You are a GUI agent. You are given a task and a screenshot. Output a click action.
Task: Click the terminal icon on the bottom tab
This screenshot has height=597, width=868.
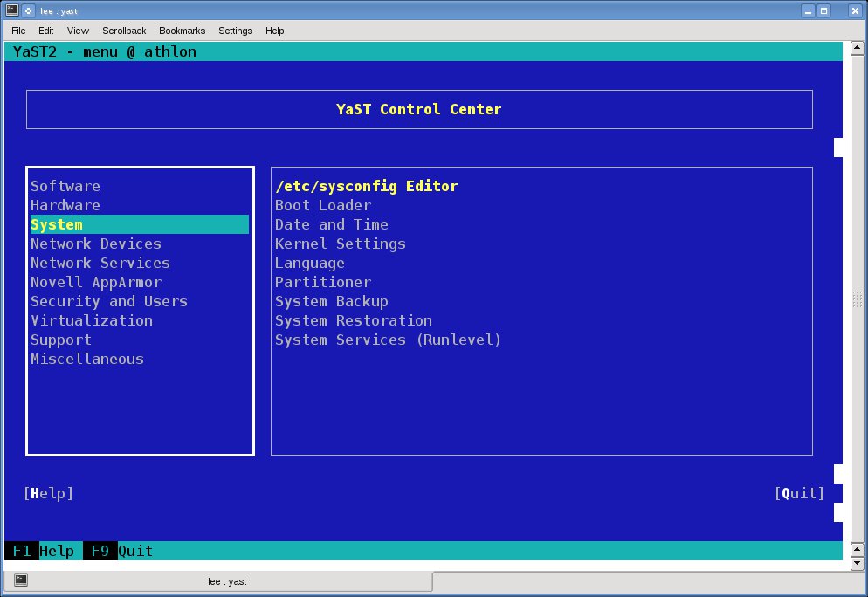point(21,580)
